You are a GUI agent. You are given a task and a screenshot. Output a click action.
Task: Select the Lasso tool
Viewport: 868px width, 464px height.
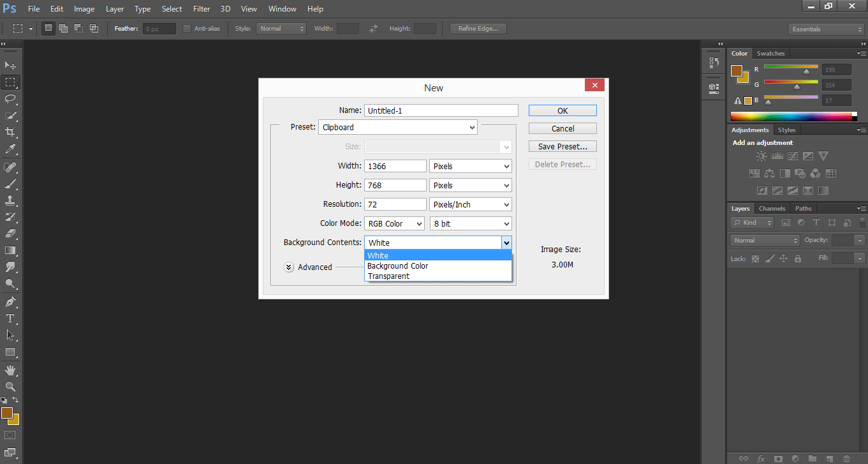[x=10, y=99]
